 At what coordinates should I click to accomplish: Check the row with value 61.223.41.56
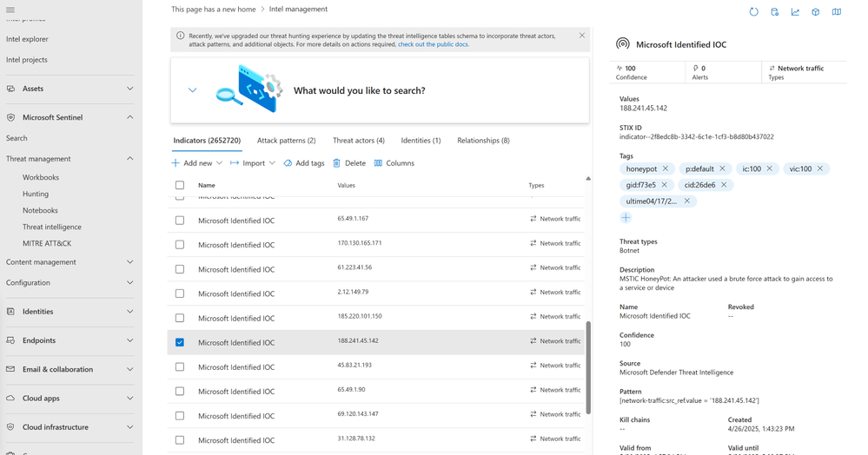180,269
